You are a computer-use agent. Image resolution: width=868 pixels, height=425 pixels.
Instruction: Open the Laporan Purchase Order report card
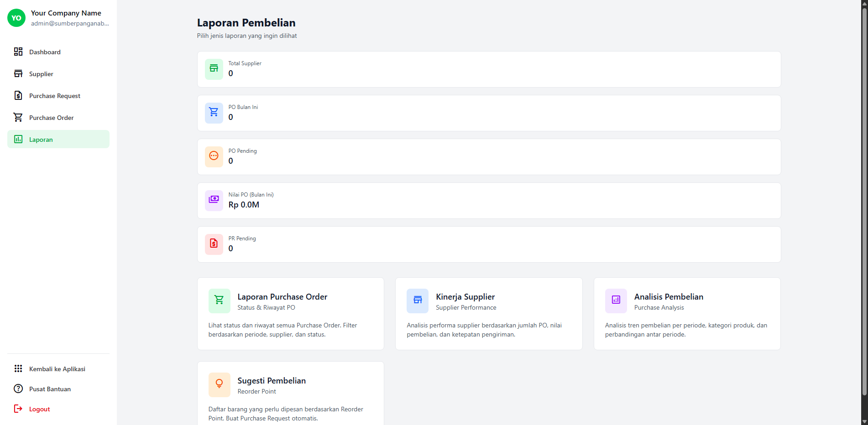pyautogui.click(x=290, y=314)
